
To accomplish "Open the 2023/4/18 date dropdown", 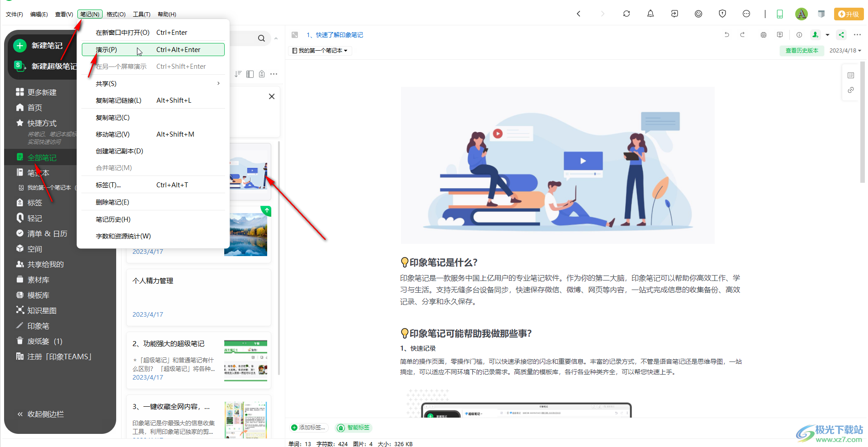I will [x=845, y=51].
